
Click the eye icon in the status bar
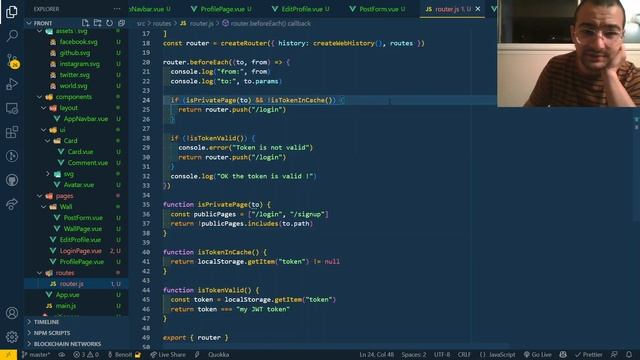pyautogui.click(x=62, y=355)
